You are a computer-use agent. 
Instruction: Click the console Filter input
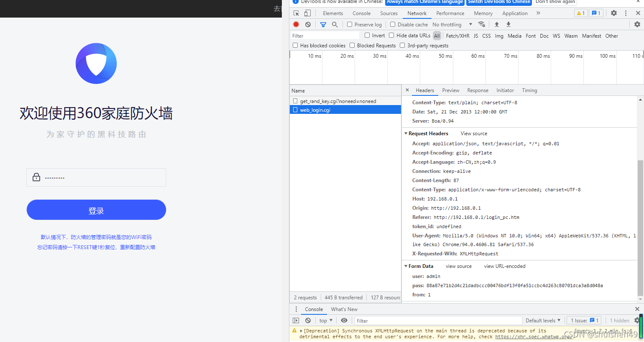[438, 321]
